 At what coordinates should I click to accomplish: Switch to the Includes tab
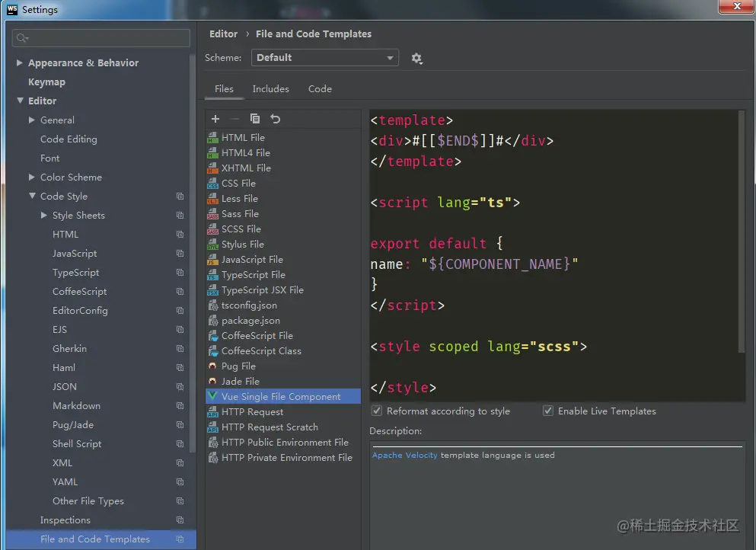click(270, 89)
